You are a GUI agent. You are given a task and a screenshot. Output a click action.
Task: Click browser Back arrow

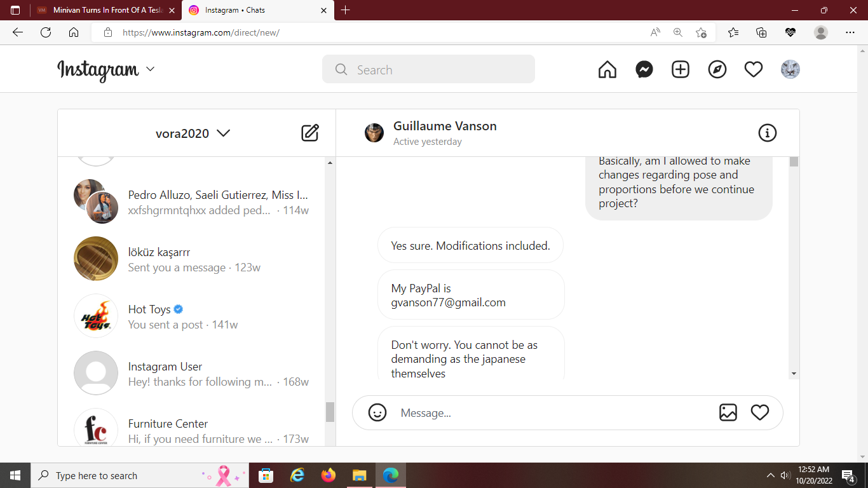point(18,32)
